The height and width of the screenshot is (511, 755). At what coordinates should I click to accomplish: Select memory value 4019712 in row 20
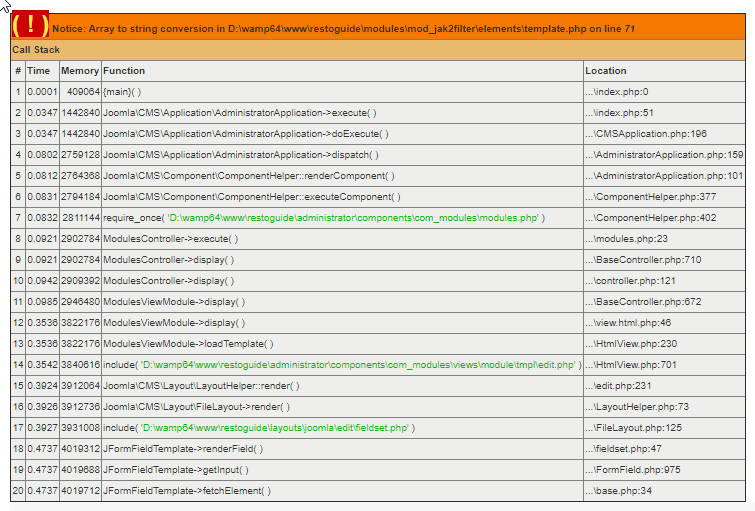tap(80, 491)
